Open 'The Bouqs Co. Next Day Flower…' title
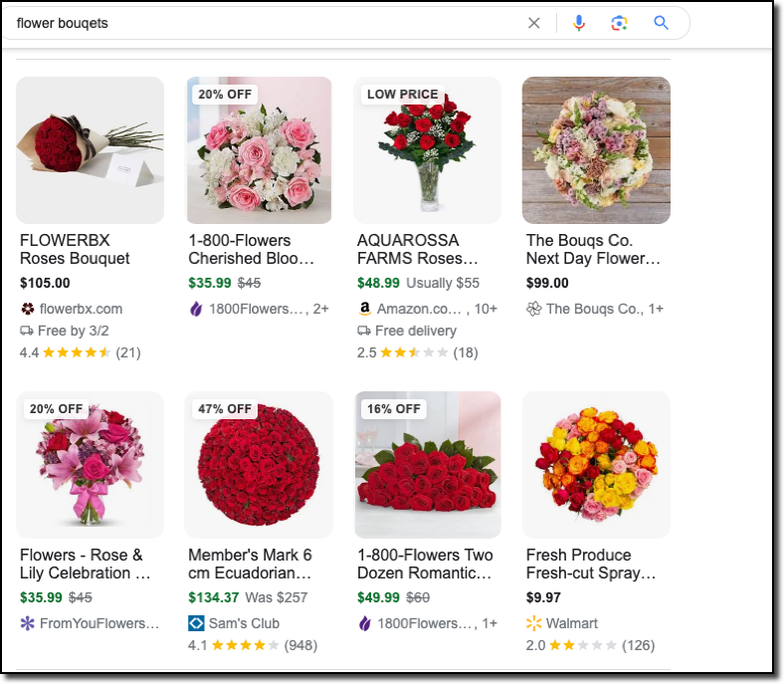The height and width of the screenshot is (684, 784). 593,249
